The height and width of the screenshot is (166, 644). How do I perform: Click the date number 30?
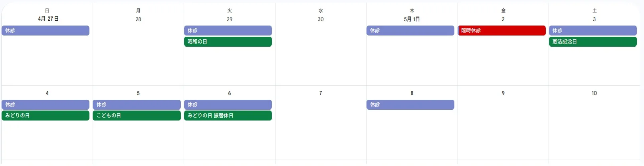[x=321, y=19]
